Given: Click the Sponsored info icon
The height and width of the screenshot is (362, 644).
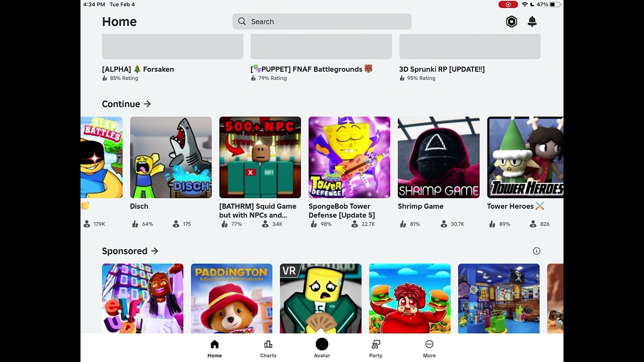Looking at the screenshot, I should tap(536, 251).
